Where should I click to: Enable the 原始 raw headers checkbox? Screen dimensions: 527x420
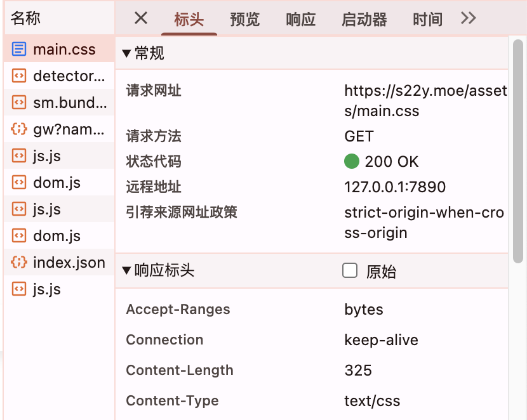350,270
